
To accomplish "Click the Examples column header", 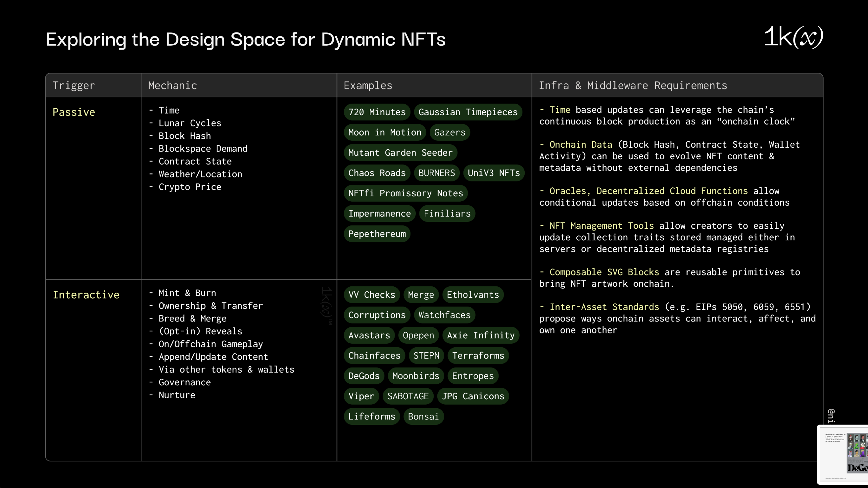I will click(x=367, y=86).
